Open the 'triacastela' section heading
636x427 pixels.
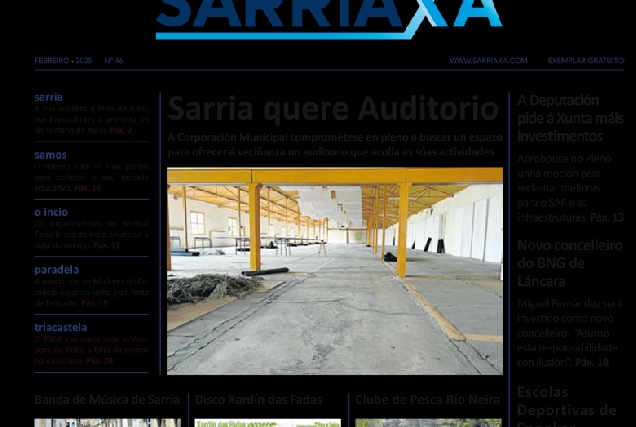[x=60, y=327]
